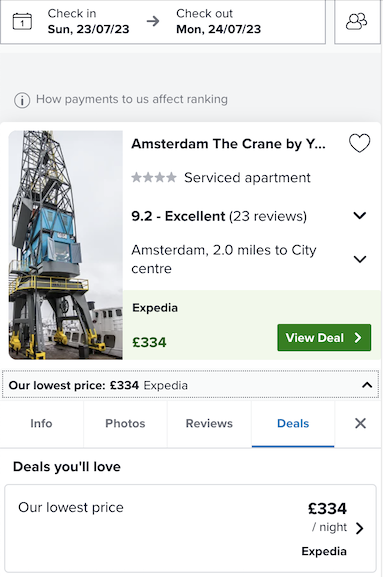The height and width of the screenshot is (577, 383).
Task: Switch to the Info tab
Action: (x=41, y=424)
